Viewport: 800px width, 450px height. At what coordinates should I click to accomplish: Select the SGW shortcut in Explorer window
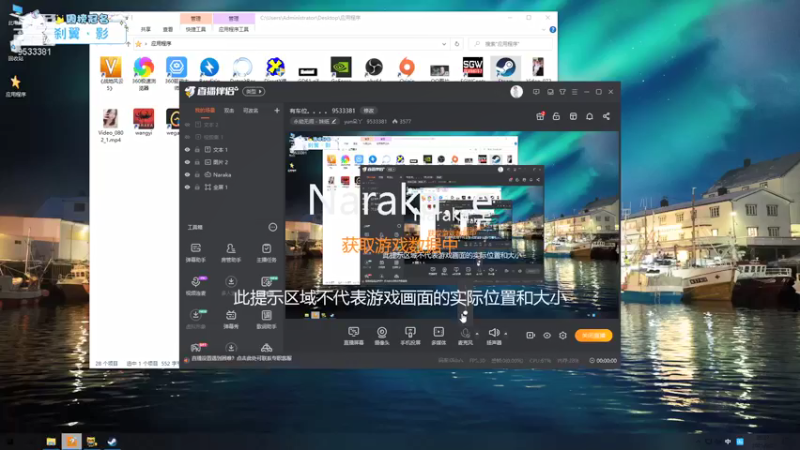pos(472,69)
